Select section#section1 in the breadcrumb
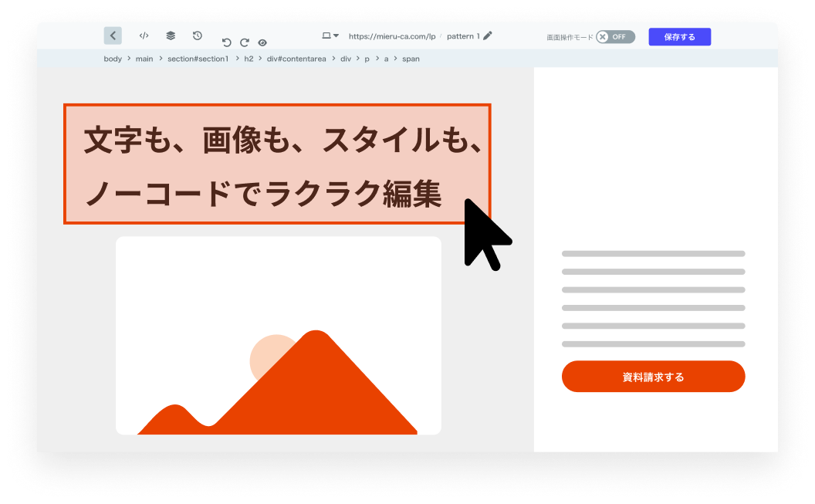The height and width of the screenshot is (504, 815). tap(198, 59)
